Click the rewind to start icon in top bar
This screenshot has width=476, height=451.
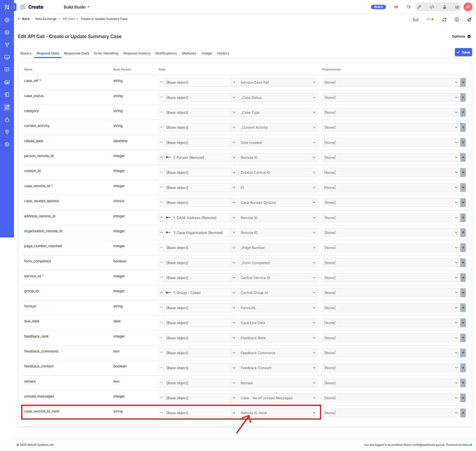396,7
